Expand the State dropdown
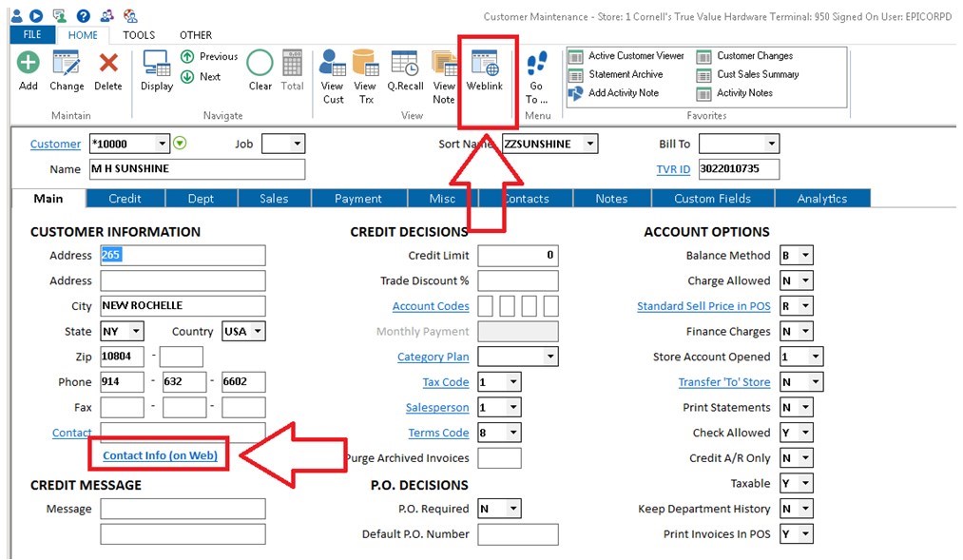The image size is (963, 560). [135, 332]
